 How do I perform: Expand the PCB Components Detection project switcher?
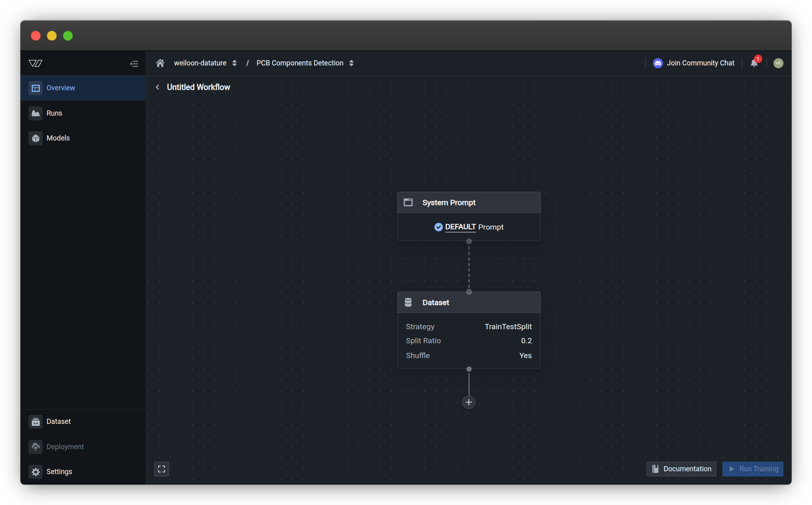[351, 63]
